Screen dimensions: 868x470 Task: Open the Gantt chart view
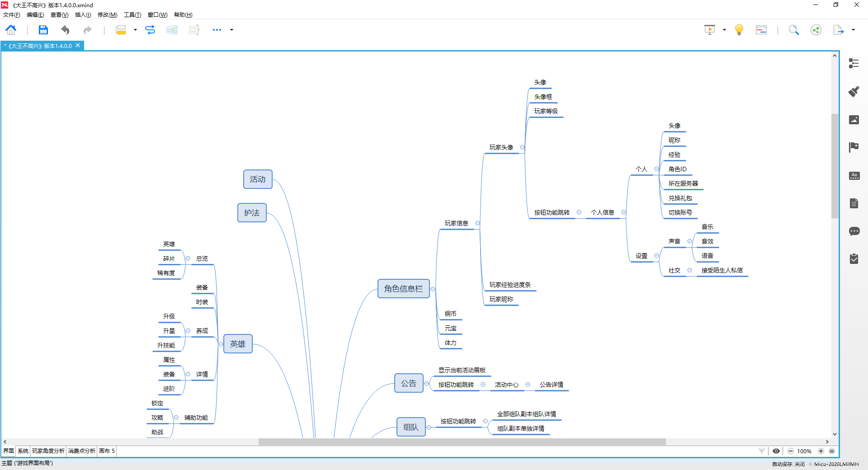761,30
